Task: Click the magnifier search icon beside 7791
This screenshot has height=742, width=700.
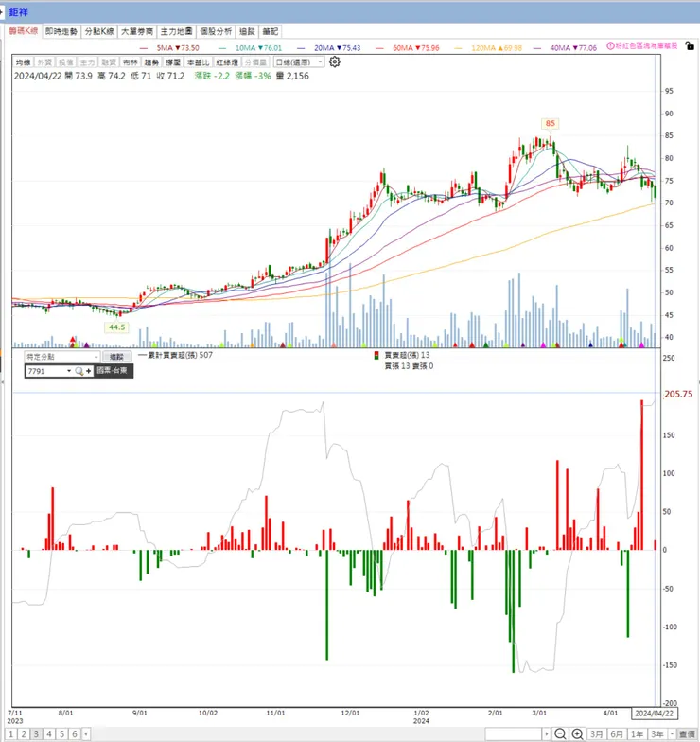Action: point(79,371)
